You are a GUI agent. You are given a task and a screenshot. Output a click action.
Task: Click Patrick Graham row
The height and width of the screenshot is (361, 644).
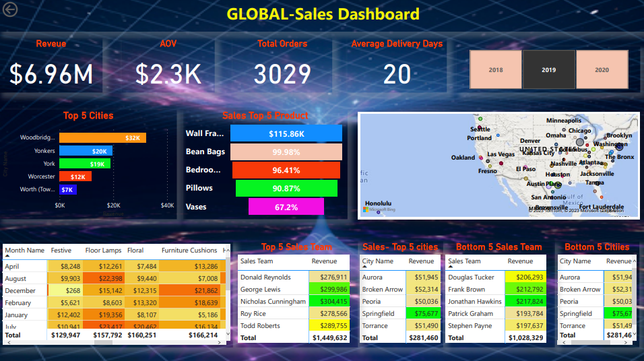coord(496,313)
